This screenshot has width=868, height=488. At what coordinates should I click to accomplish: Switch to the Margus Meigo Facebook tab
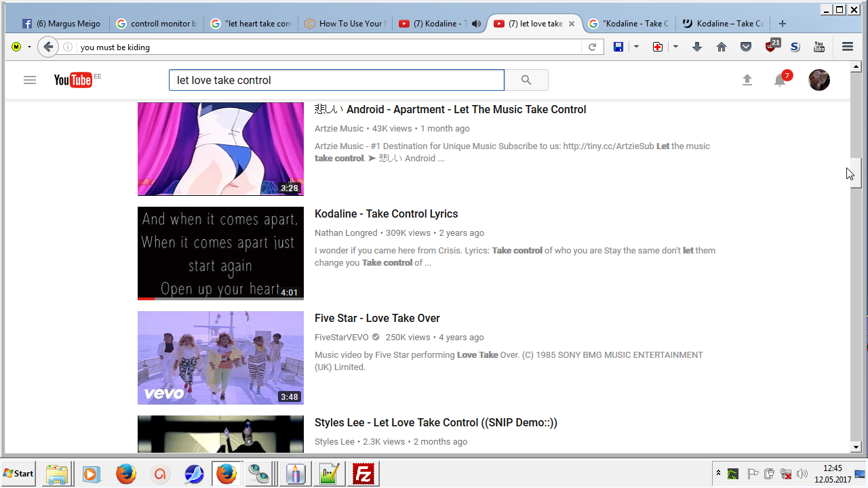62,24
